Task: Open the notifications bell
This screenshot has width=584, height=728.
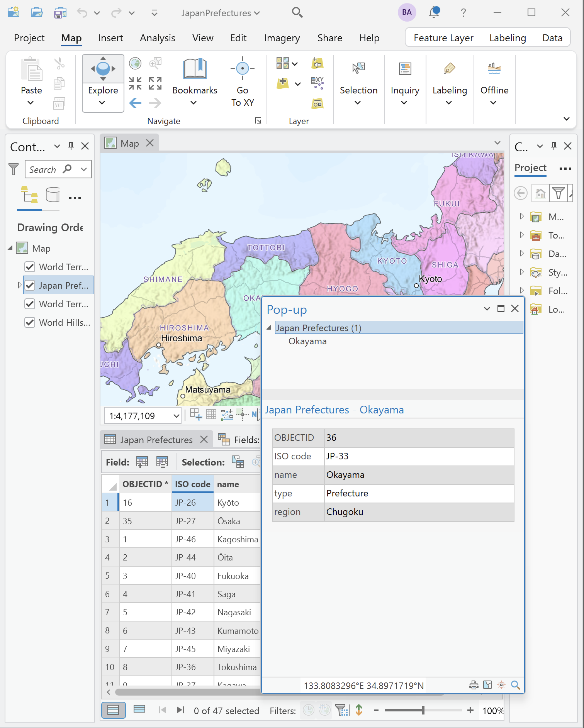Action: [x=434, y=12]
